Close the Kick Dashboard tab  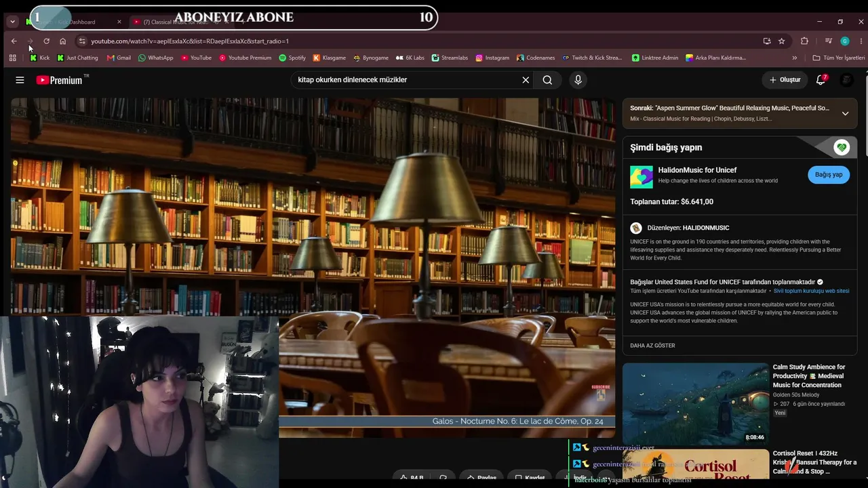point(119,22)
